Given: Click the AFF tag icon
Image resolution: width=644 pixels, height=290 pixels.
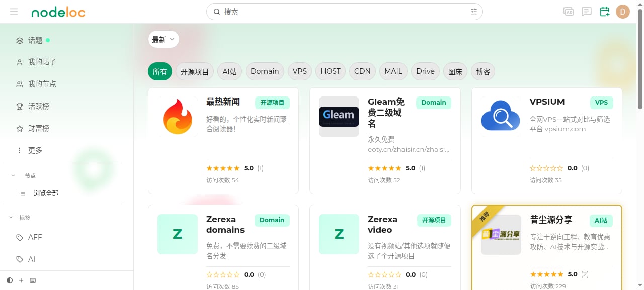Looking at the screenshot, I should (20, 237).
